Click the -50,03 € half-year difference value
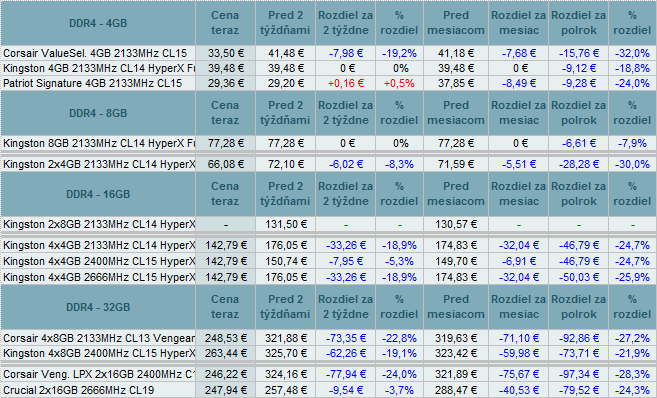This screenshot has height=398, width=657. 579,277
